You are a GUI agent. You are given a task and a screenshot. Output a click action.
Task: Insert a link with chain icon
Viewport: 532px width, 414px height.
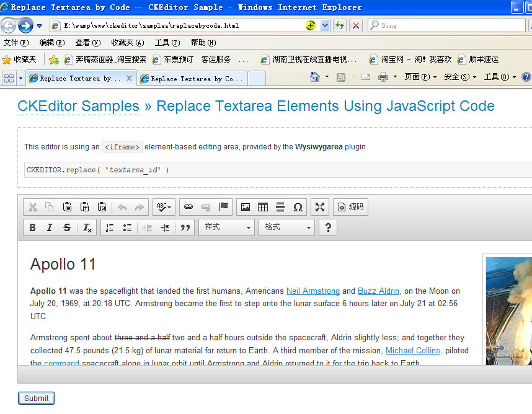[188, 207]
